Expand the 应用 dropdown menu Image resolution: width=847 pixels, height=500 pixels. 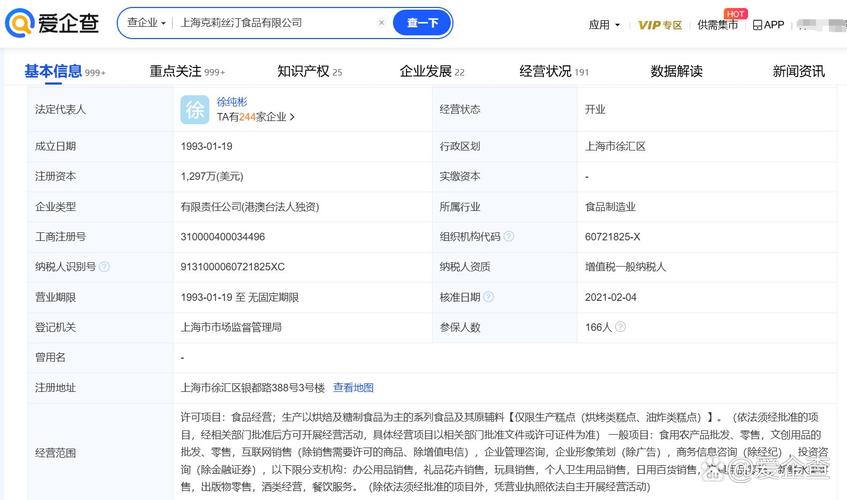(x=604, y=25)
